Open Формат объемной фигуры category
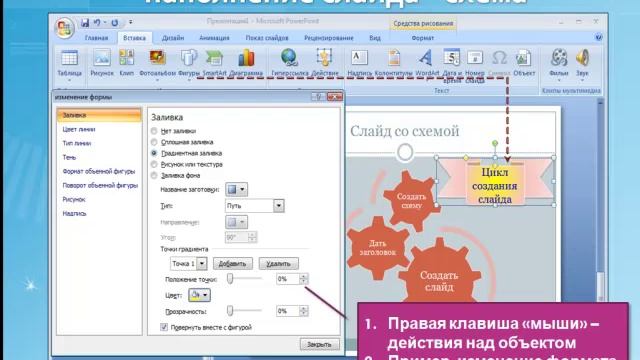This screenshot has width=640, height=360. click(99, 171)
